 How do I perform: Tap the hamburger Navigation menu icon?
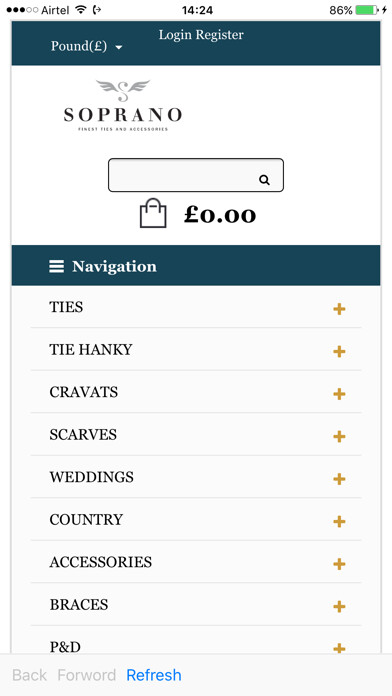click(56, 266)
